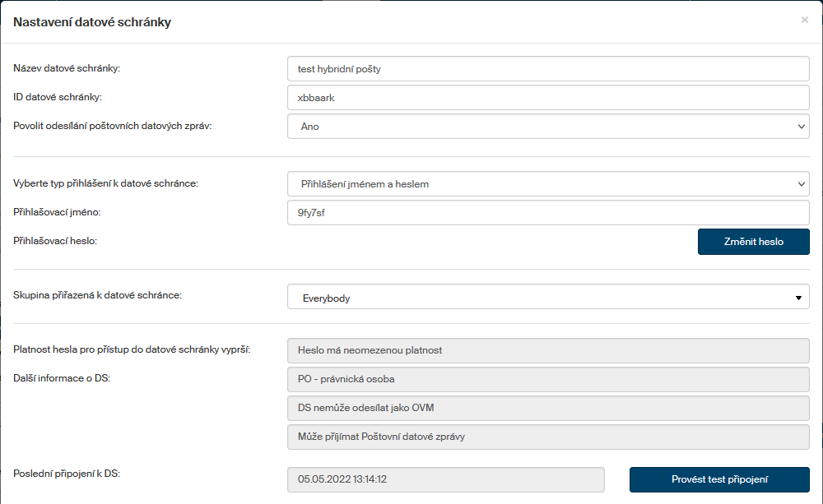Image resolution: width=823 pixels, height=504 pixels.
Task: Click the last connection timestamp field
Action: pos(445,479)
